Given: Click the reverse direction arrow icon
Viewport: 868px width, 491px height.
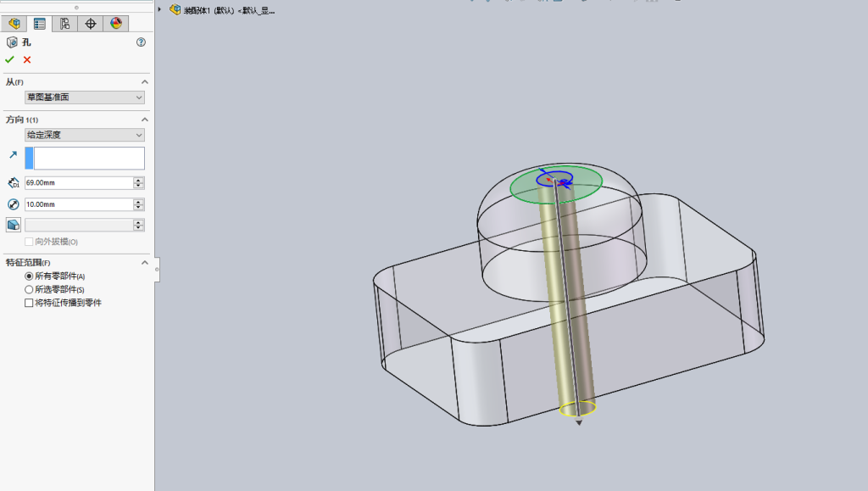Looking at the screenshot, I should tap(14, 155).
